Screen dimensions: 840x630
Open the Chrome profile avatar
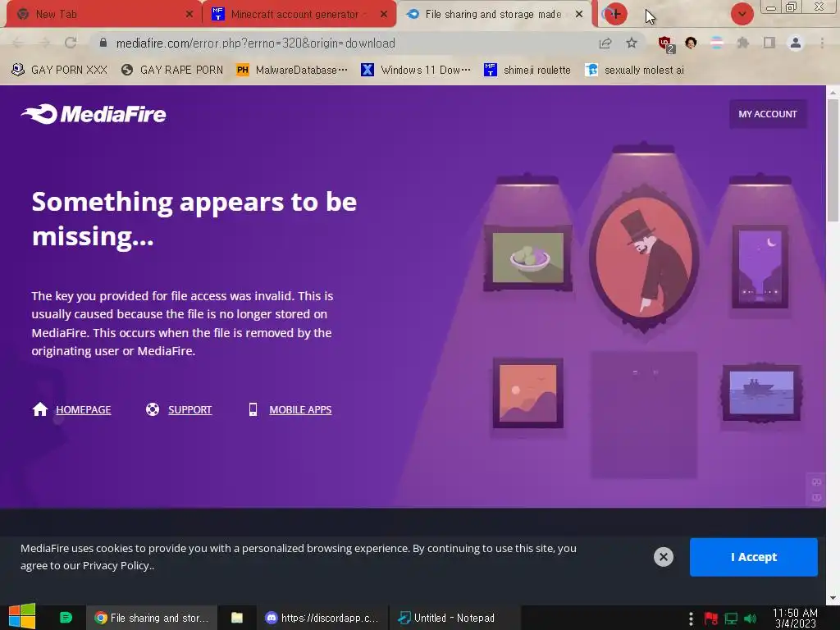(x=796, y=43)
